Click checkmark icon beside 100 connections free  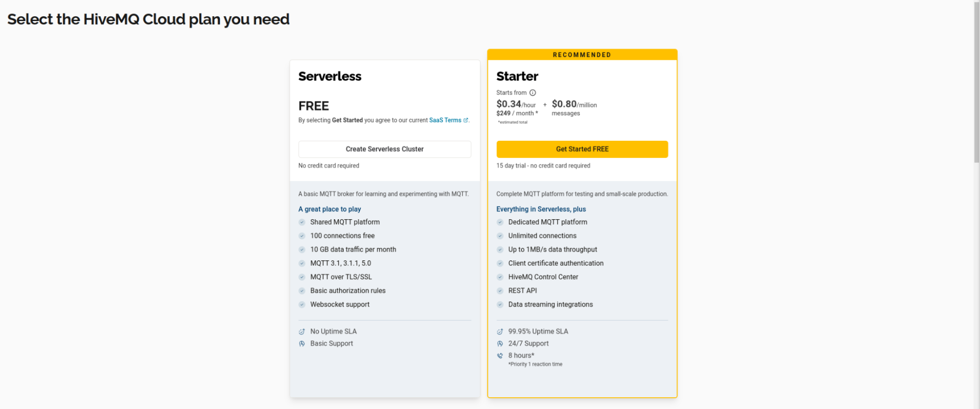pyautogui.click(x=302, y=236)
